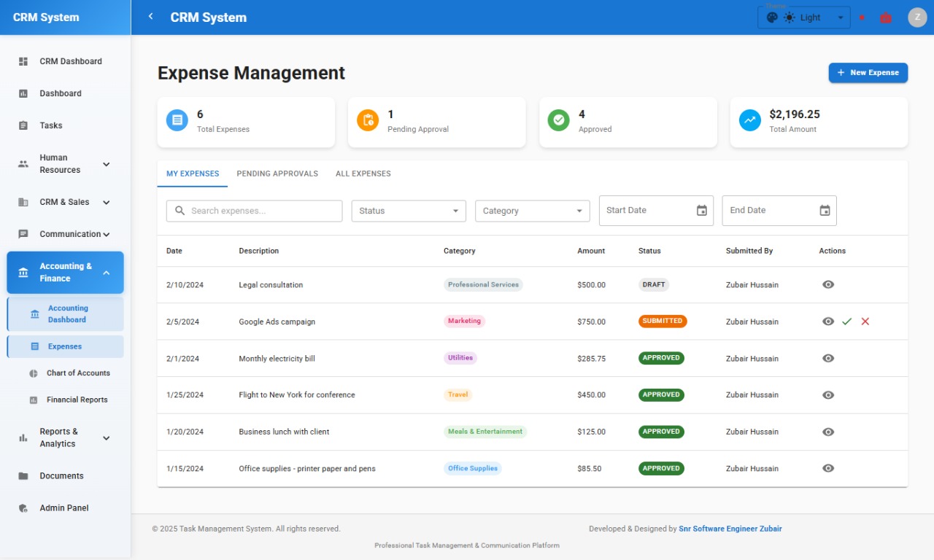Expand the Communication menu
This screenshot has height=560, width=934.
66,234
